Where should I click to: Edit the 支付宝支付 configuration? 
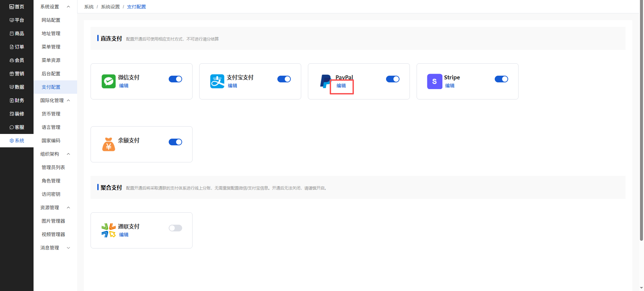(x=232, y=86)
